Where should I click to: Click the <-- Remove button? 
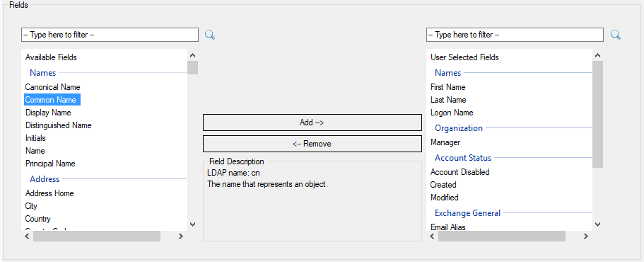pyautogui.click(x=312, y=144)
